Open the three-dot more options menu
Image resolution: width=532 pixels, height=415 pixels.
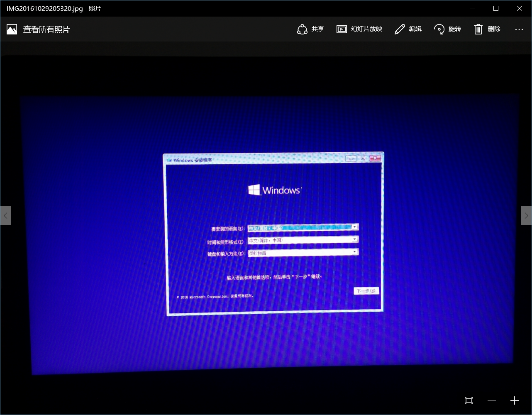tap(519, 29)
